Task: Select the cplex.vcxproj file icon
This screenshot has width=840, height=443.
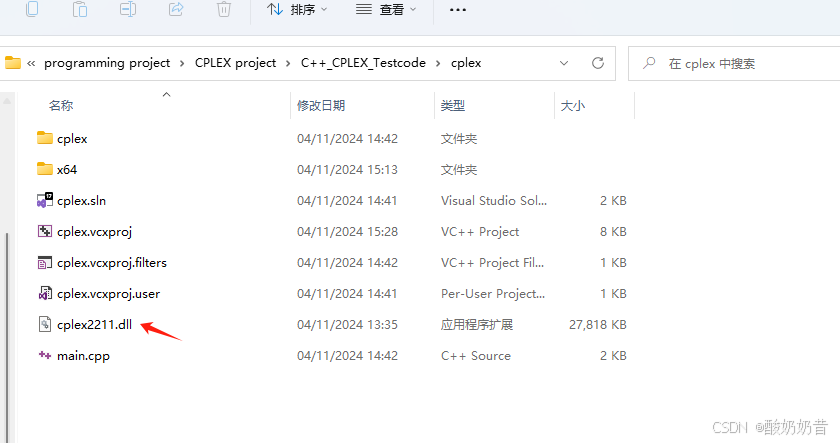Action: point(45,231)
